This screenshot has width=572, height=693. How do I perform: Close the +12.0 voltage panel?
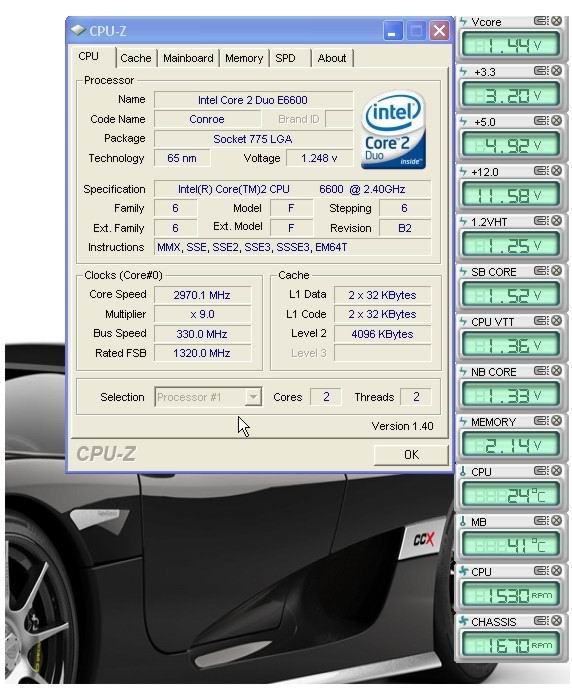pos(557,171)
